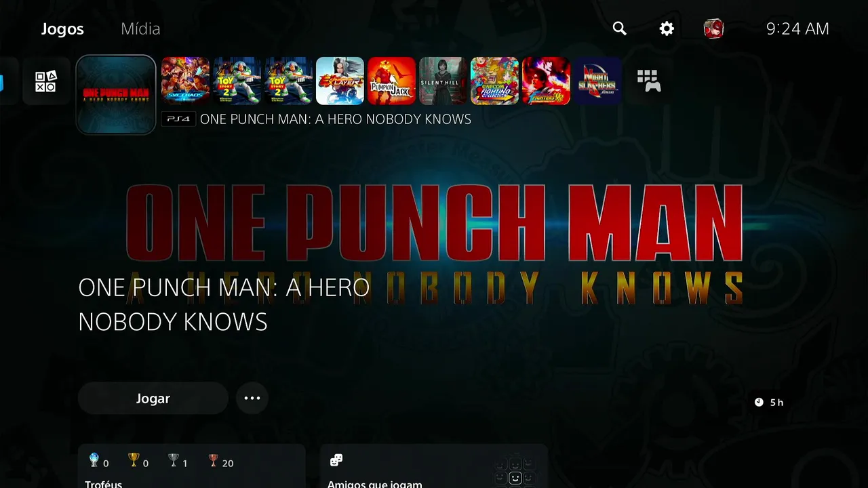Open the settings gear icon
The height and width of the screenshot is (488, 868).
pos(667,28)
